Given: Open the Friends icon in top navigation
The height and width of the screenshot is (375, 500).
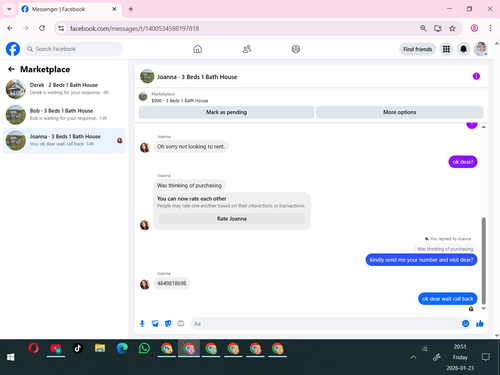Looking at the screenshot, I should [247, 49].
